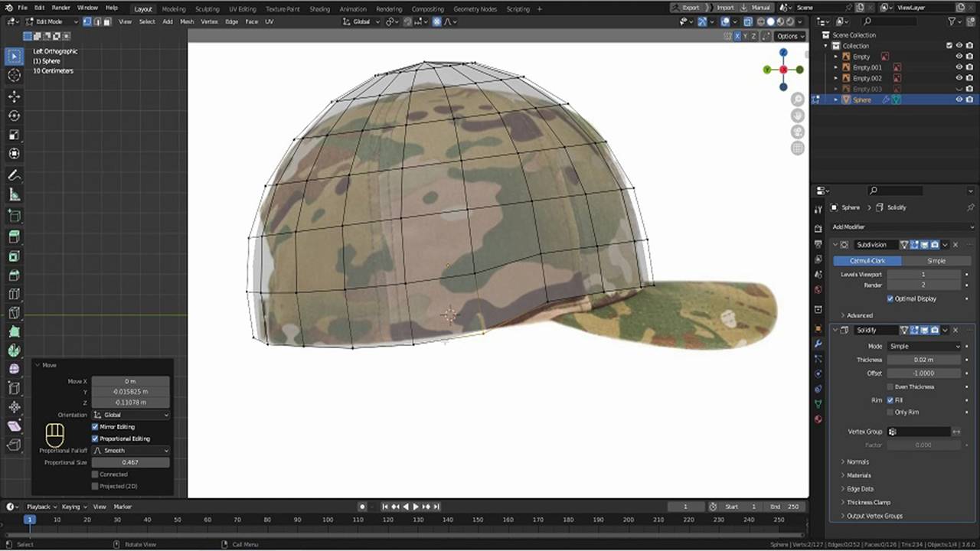The image size is (980, 551).
Task: Click the Solidify Thickness value field
Action: [x=923, y=360]
